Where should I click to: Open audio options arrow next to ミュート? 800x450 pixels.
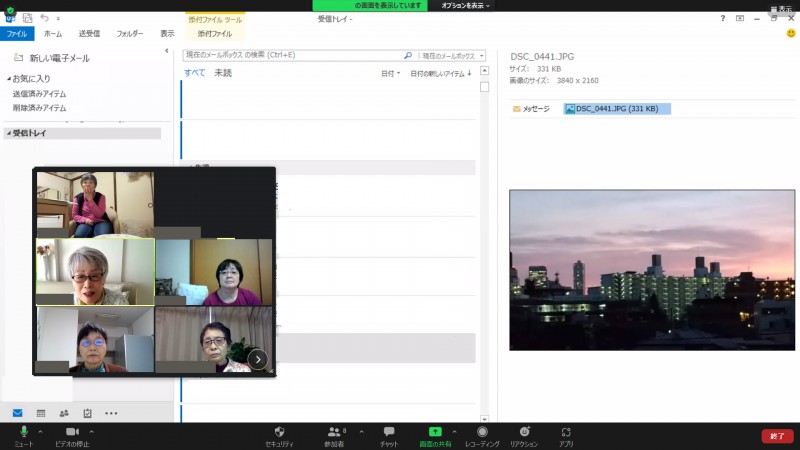(x=40, y=432)
